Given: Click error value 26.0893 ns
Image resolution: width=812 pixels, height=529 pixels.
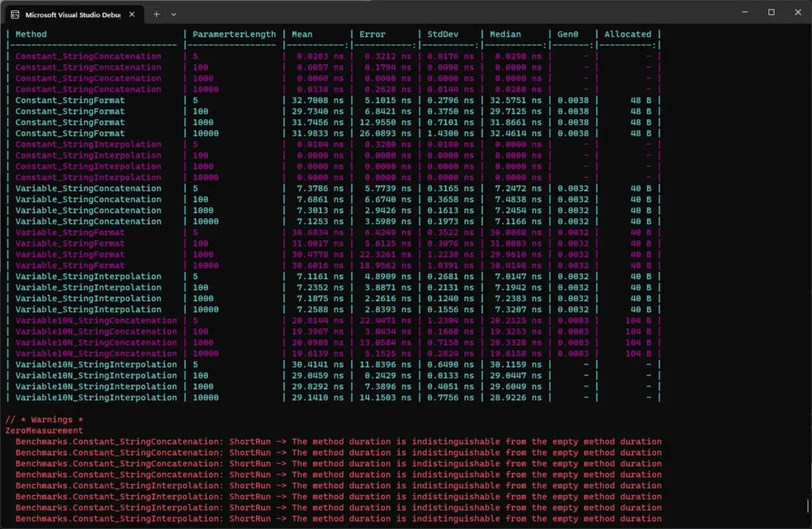Looking at the screenshot, I should pos(385,134).
